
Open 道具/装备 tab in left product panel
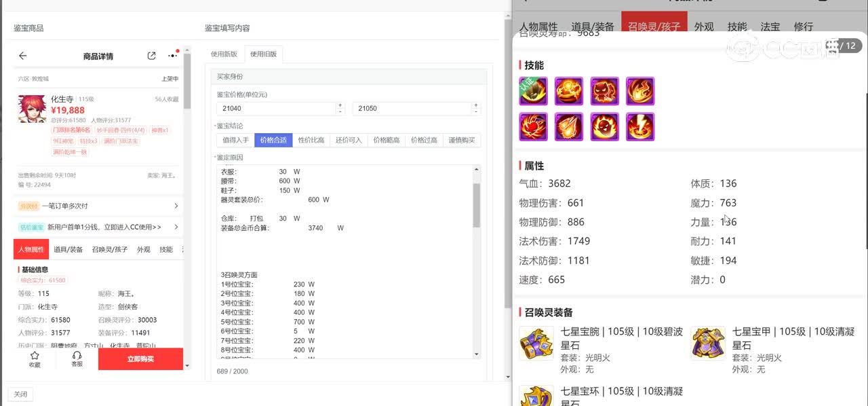coord(68,249)
